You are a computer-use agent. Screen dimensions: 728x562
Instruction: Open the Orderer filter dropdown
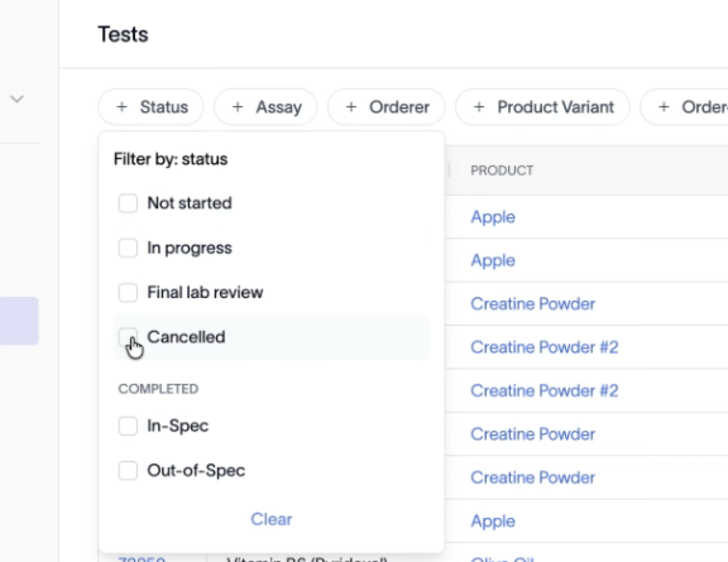(386, 107)
